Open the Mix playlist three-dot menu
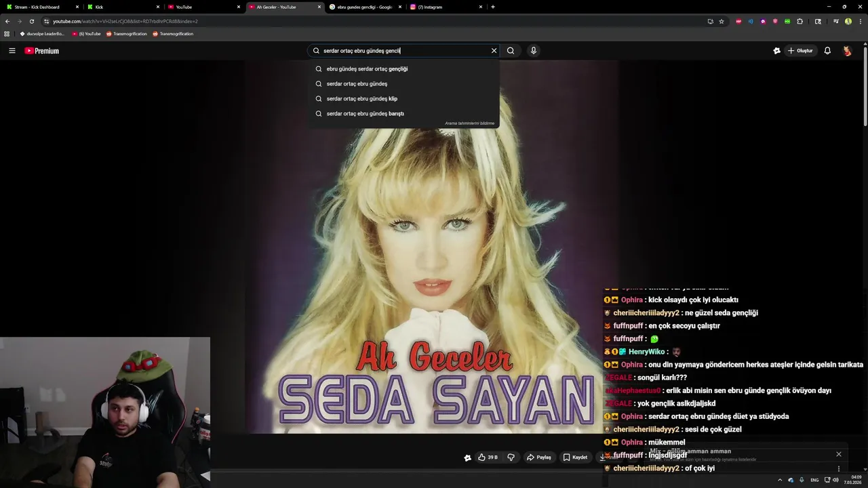Screen dimensions: 868x488 point(839,468)
